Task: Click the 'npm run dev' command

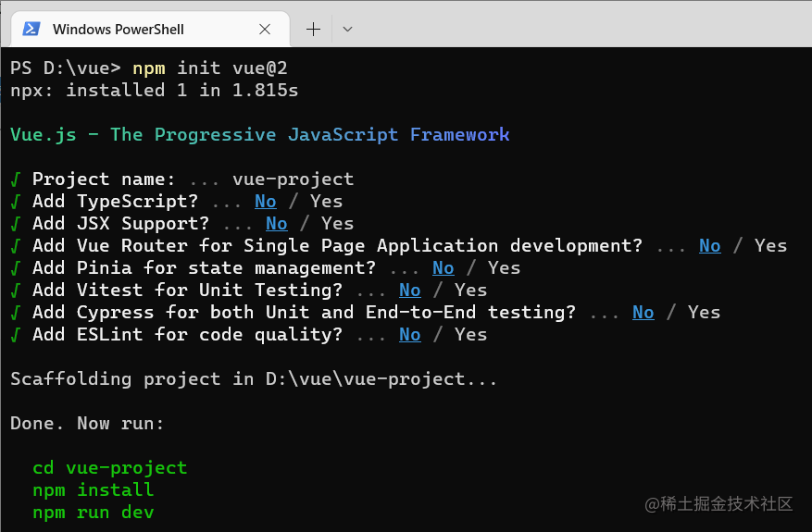Action: [x=94, y=513]
